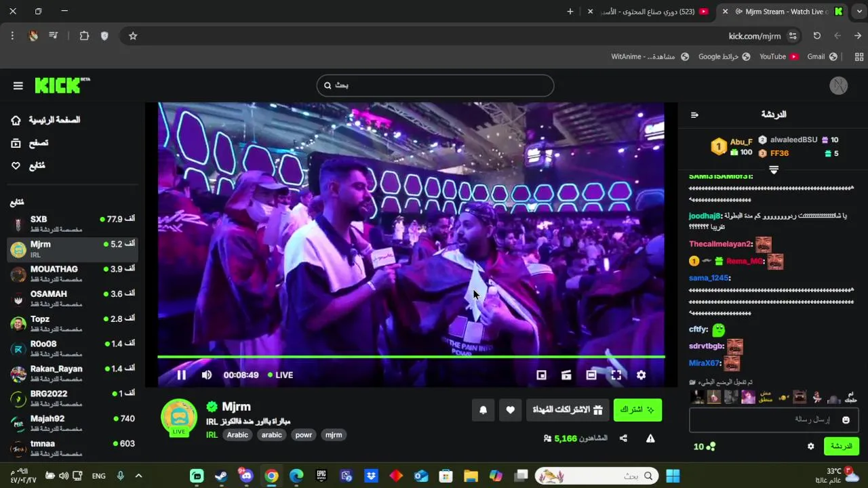Click the green subscribe button
This screenshot has width=868, height=488.
(x=637, y=409)
